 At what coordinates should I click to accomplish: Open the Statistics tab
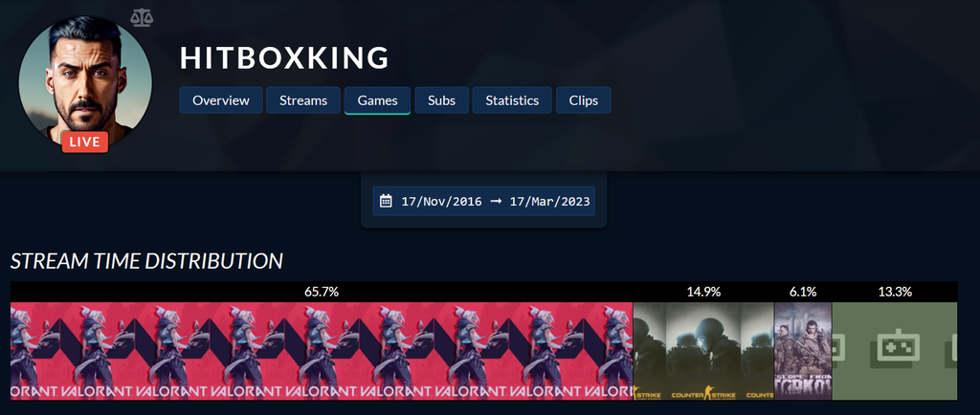click(x=512, y=100)
